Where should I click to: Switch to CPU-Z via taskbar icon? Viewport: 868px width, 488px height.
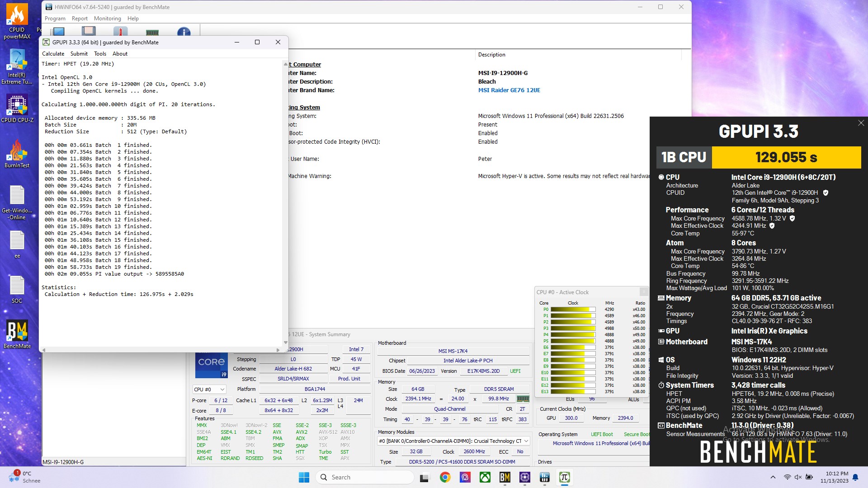click(x=524, y=477)
